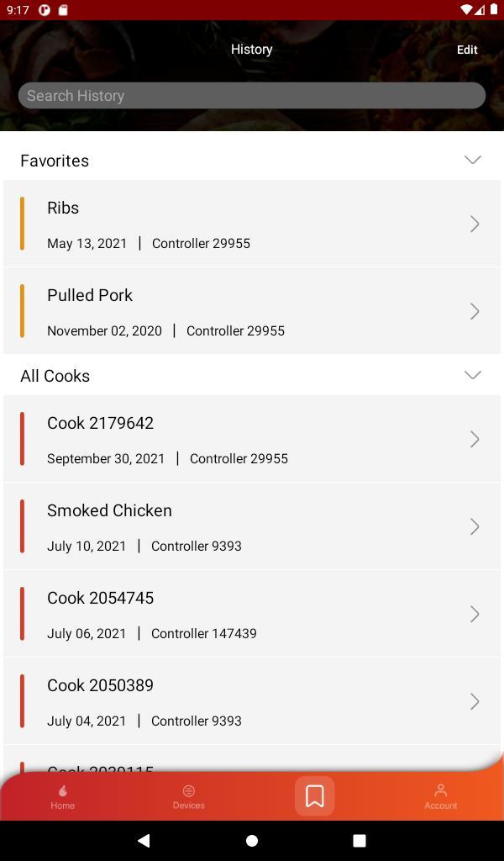Tap the chevron on Pulled Pork
Image resolution: width=504 pixels, height=861 pixels.
pyautogui.click(x=475, y=311)
